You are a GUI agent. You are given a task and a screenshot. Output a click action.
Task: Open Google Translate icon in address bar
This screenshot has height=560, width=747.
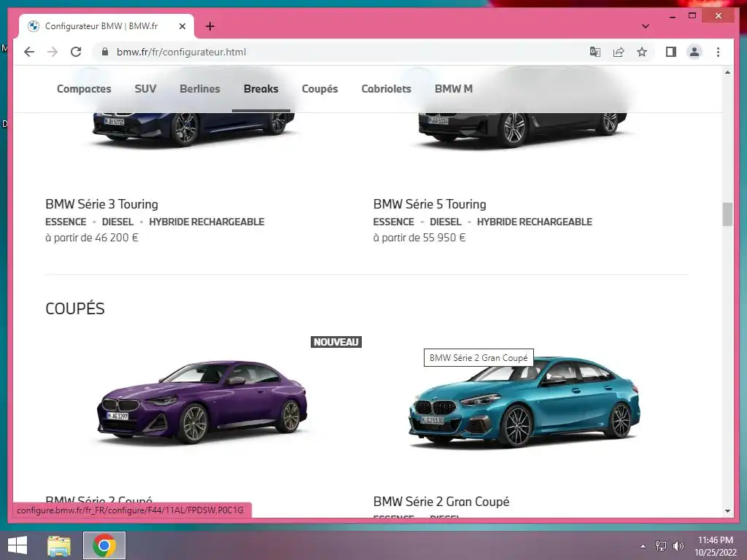coord(595,52)
